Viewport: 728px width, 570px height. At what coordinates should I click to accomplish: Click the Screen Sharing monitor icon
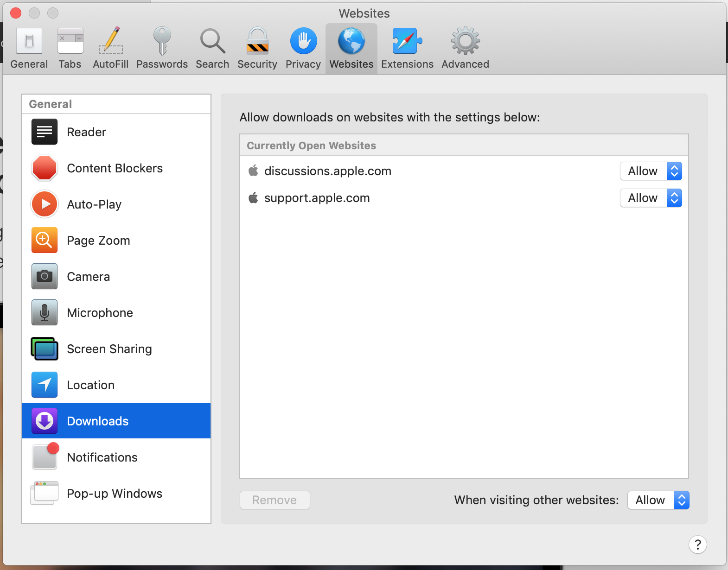tap(45, 348)
